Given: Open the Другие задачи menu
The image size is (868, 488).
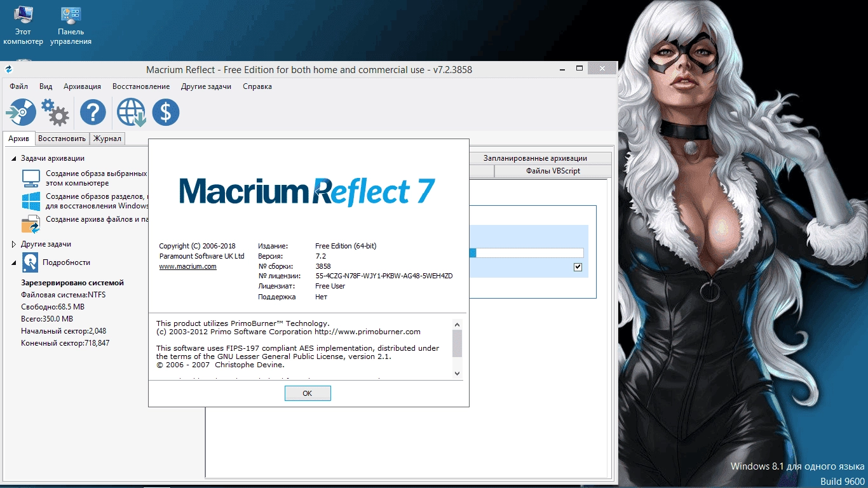Looking at the screenshot, I should click(x=206, y=86).
